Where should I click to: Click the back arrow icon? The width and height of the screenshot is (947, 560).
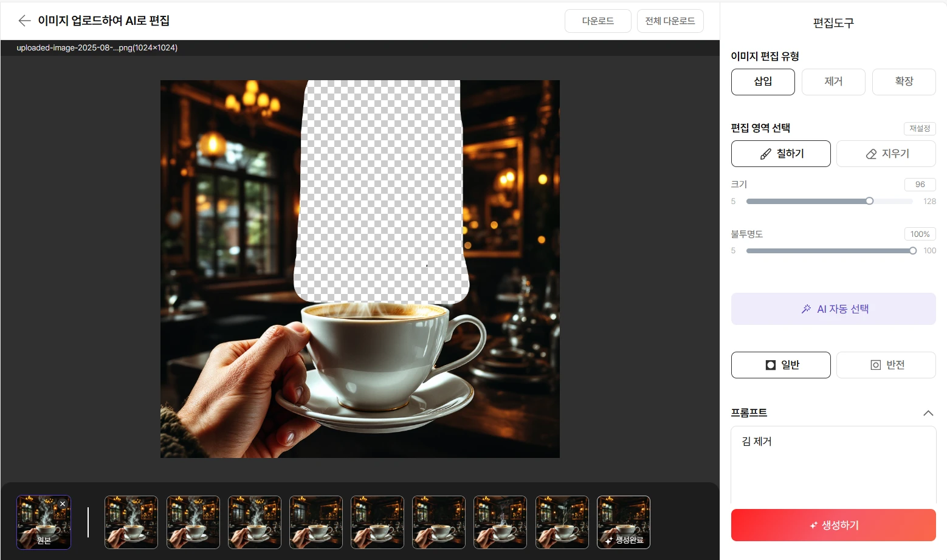tap(24, 21)
